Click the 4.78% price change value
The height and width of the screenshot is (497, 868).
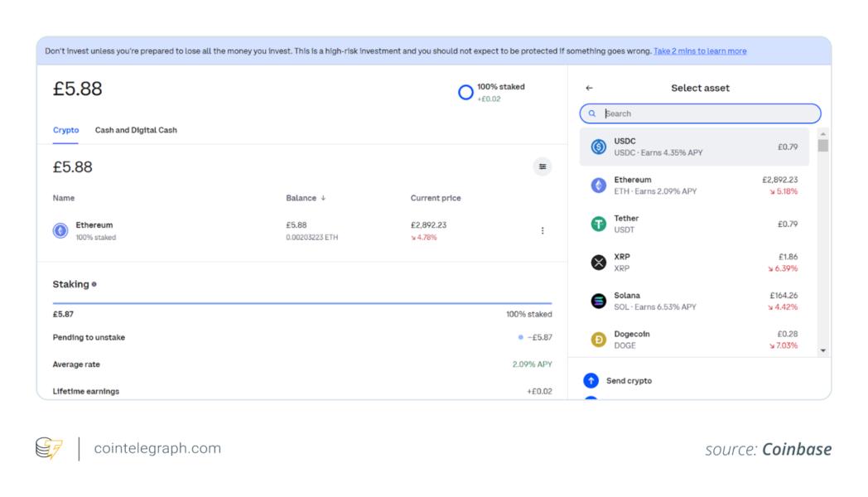424,238
